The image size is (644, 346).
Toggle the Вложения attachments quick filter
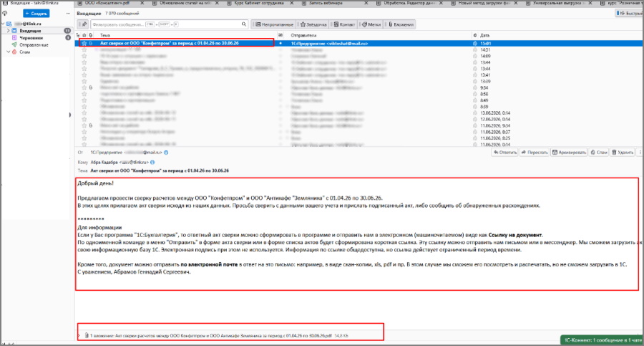(x=401, y=24)
